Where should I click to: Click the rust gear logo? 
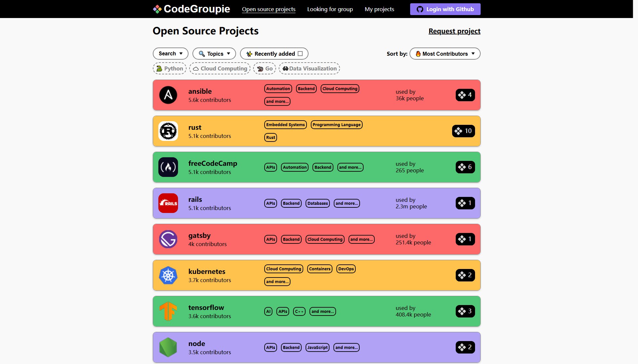[x=168, y=131]
